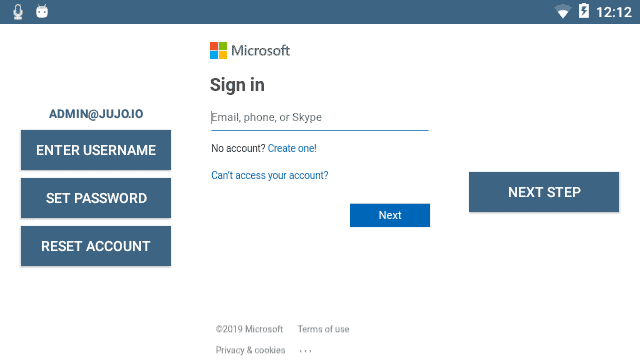Click the Microsoft four-square logo
The width and height of the screenshot is (640, 360).
pos(218,51)
